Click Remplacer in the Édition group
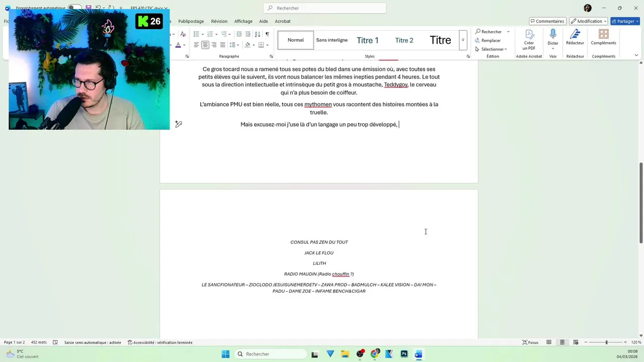This screenshot has height=362, width=644. click(x=488, y=40)
